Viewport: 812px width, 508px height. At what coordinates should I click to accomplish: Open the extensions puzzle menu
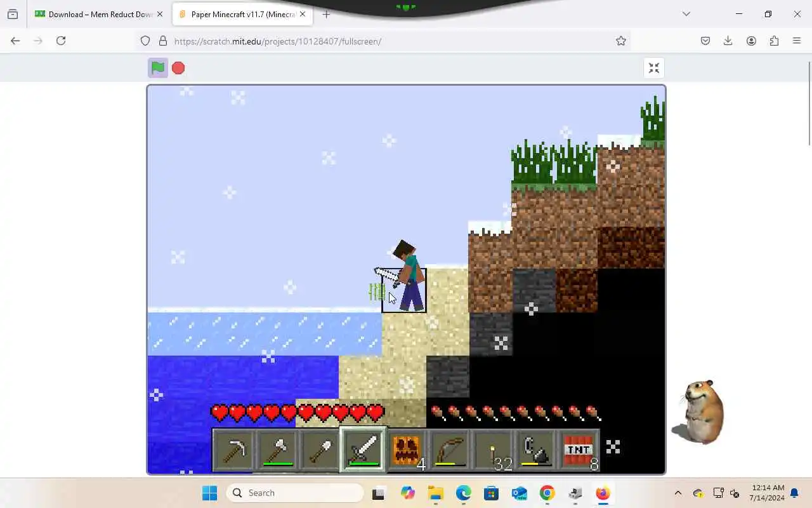(x=774, y=41)
